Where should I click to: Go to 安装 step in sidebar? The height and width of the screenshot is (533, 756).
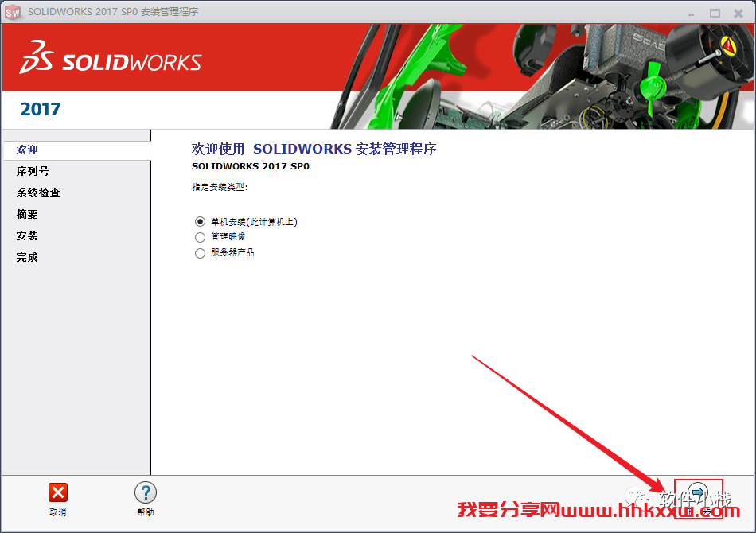pyautogui.click(x=27, y=235)
